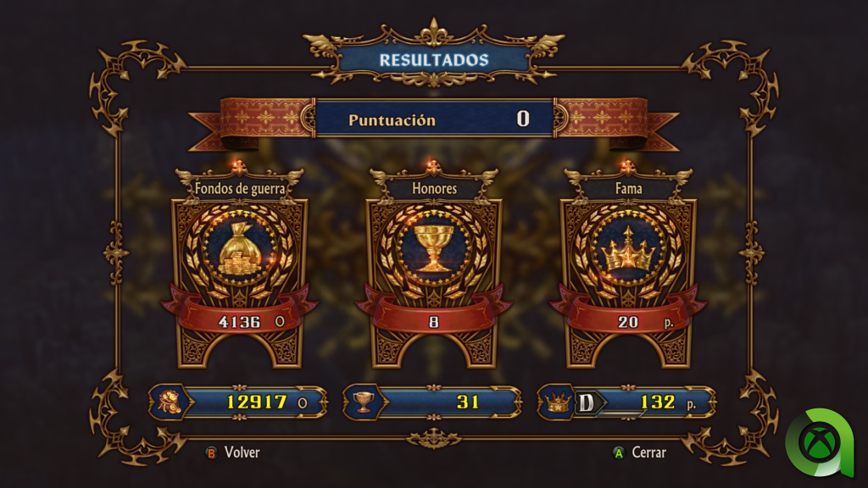Click the golden crown Fama emblem

[x=628, y=248]
